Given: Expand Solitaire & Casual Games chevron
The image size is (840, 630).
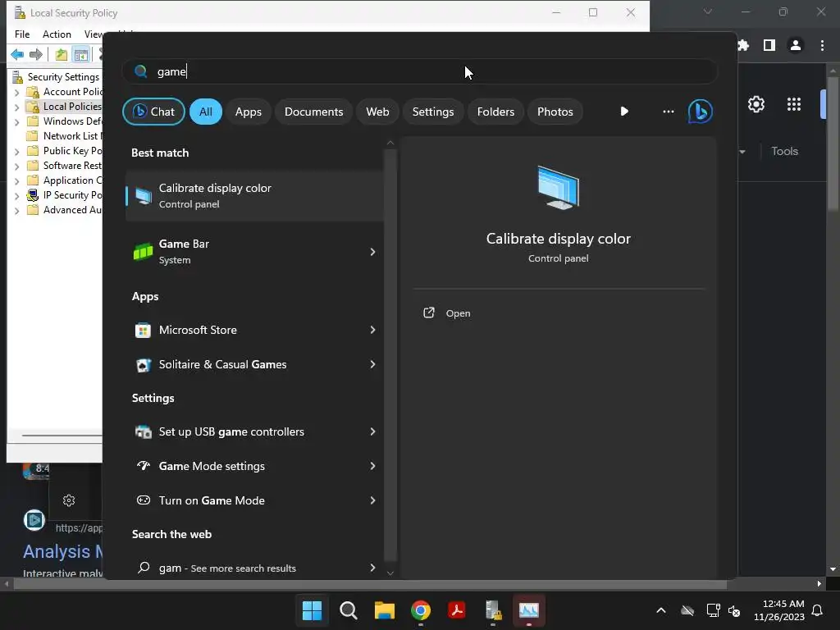Looking at the screenshot, I should tap(372, 364).
